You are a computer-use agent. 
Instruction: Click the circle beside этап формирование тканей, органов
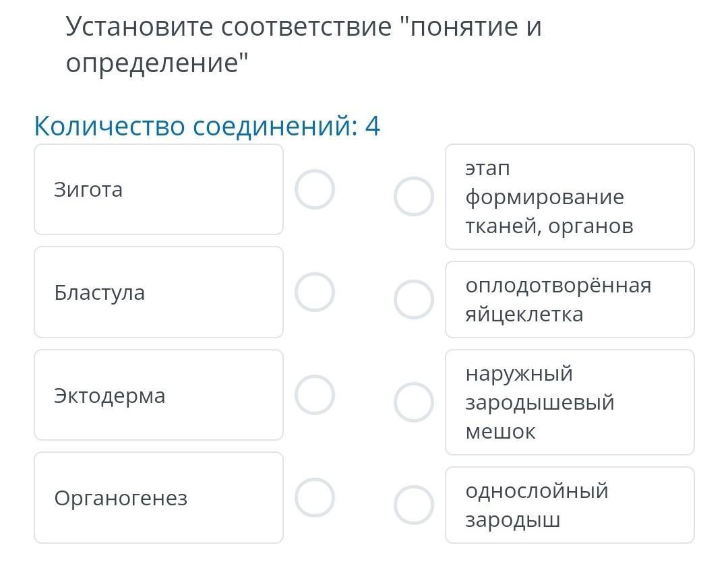413,197
